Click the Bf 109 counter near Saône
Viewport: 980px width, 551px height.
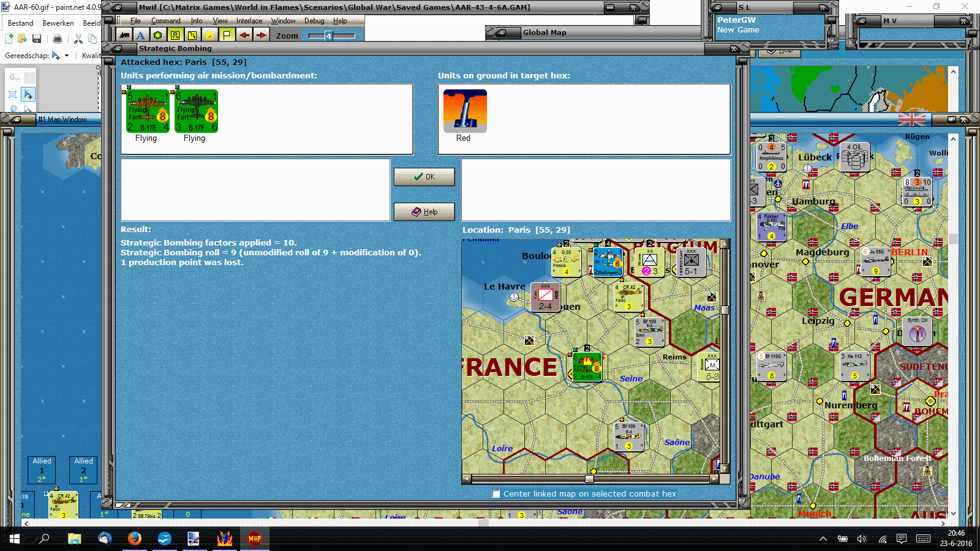(x=629, y=437)
